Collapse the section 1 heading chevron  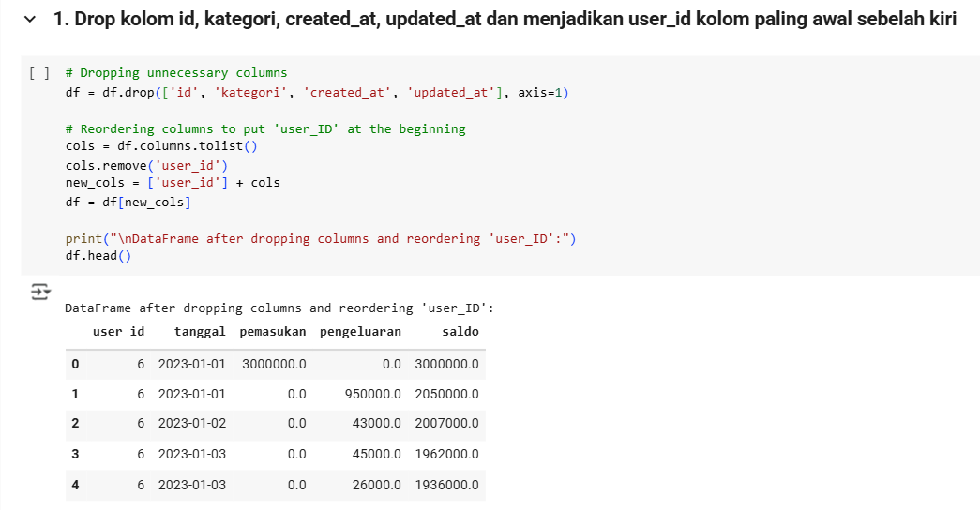tap(31, 20)
